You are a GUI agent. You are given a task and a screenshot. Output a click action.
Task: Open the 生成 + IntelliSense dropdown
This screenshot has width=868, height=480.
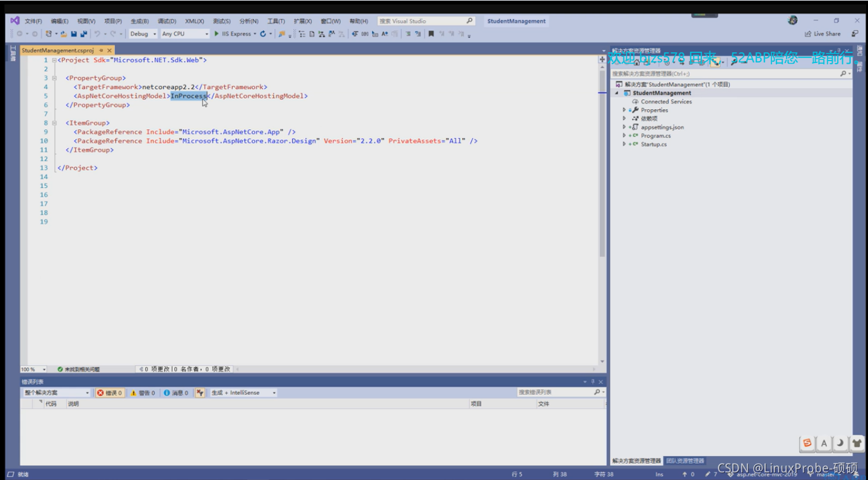243,392
